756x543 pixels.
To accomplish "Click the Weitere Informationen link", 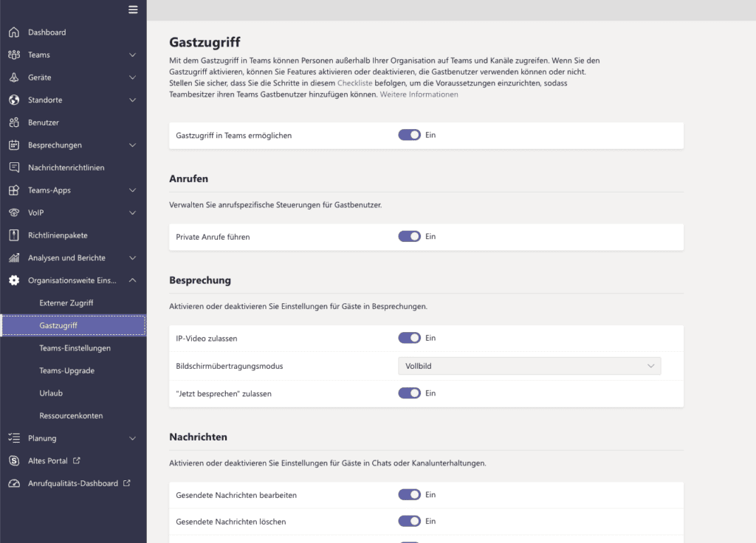I will tap(419, 94).
